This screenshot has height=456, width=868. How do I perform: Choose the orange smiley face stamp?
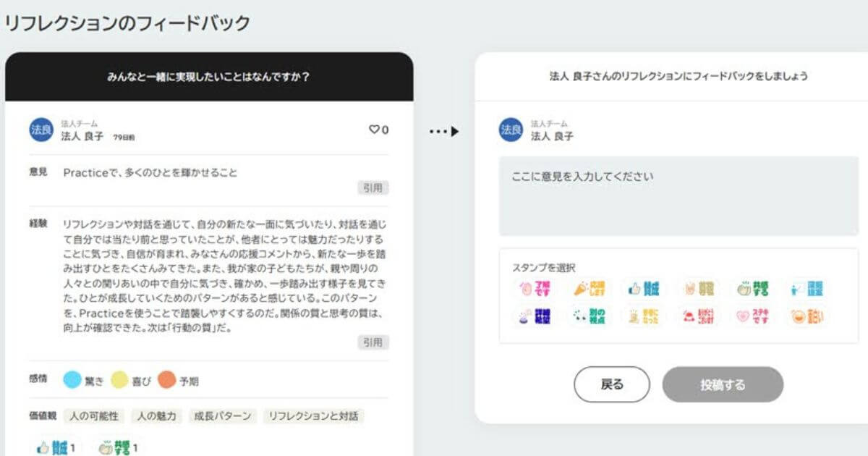pos(807,317)
